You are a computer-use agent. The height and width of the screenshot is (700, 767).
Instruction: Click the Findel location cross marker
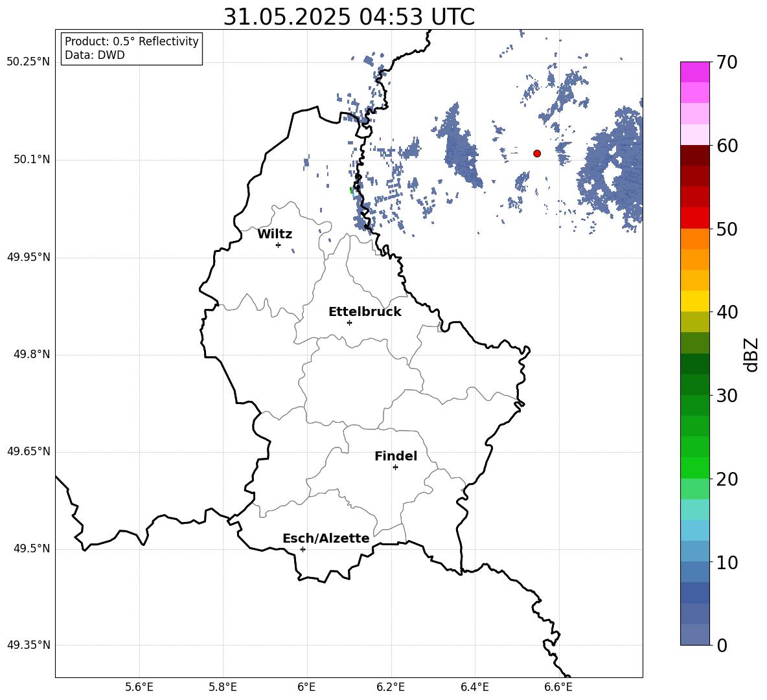(395, 468)
